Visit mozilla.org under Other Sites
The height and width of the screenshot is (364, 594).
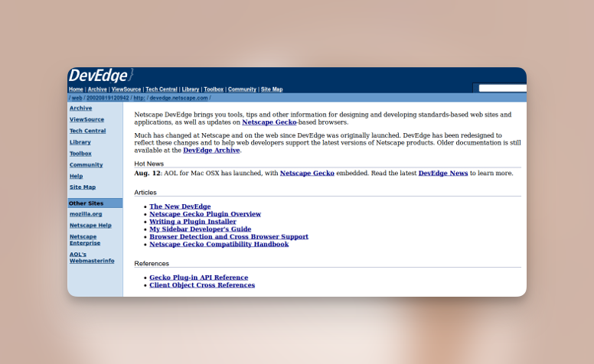[x=86, y=214]
